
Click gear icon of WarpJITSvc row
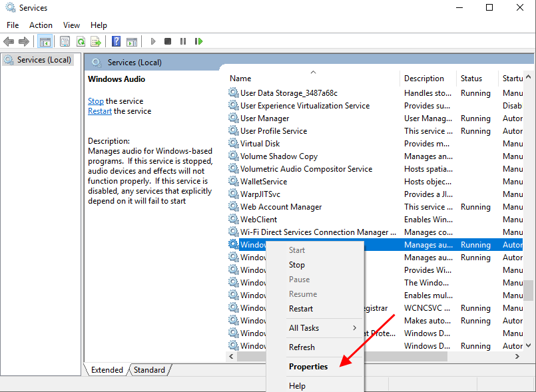(x=234, y=194)
